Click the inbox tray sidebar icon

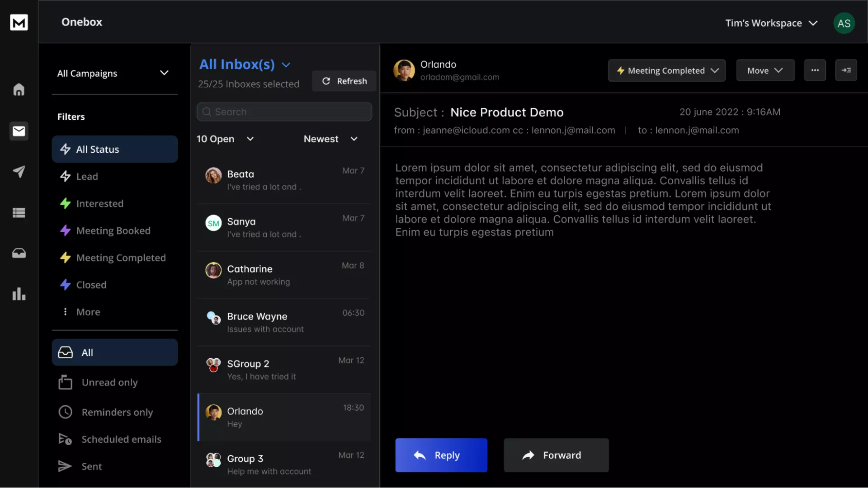click(x=19, y=253)
